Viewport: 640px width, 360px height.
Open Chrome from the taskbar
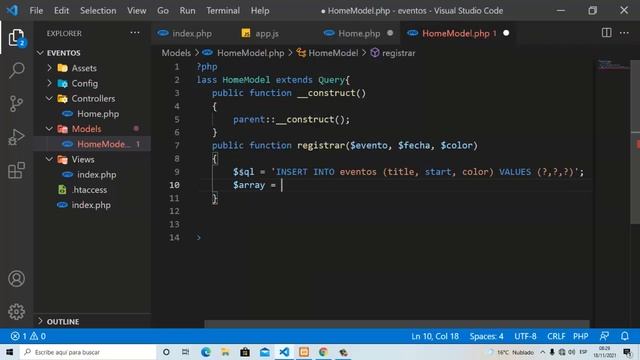coord(323,352)
